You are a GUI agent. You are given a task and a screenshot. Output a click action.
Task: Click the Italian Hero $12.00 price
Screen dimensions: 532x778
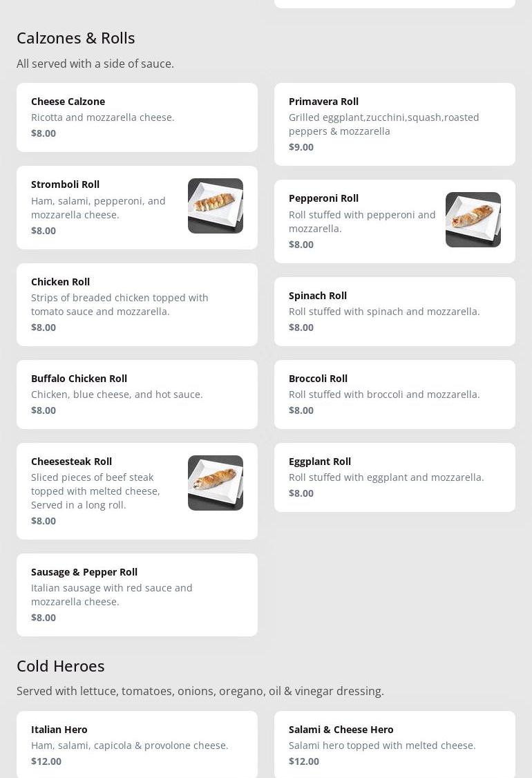click(x=46, y=761)
